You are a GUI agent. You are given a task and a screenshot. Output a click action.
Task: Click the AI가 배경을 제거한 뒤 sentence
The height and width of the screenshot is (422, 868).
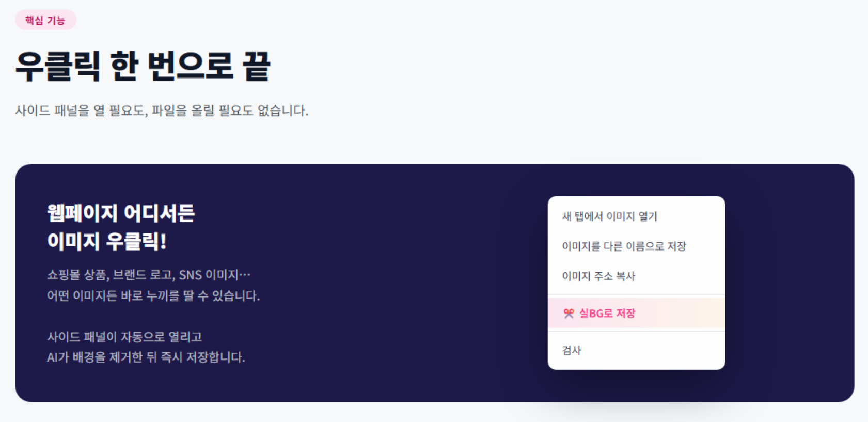(146, 357)
